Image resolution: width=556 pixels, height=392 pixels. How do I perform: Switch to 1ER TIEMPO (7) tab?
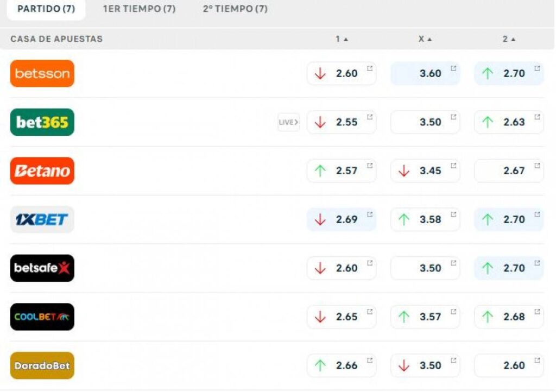(140, 9)
